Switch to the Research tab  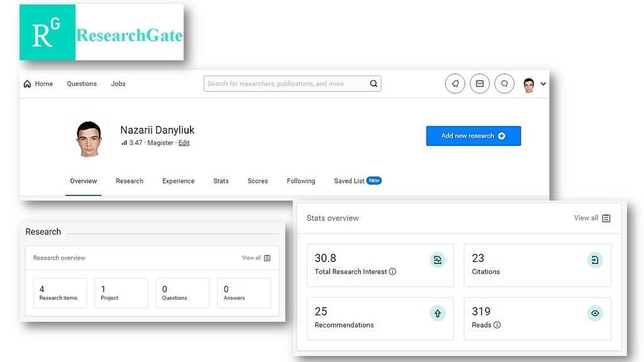click(130, 181)
